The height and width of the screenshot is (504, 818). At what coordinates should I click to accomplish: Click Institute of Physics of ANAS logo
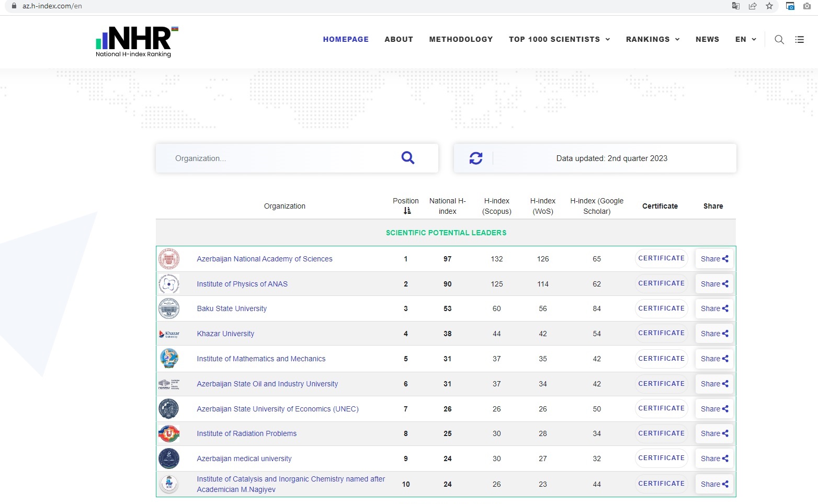click(x=169, y=284)
